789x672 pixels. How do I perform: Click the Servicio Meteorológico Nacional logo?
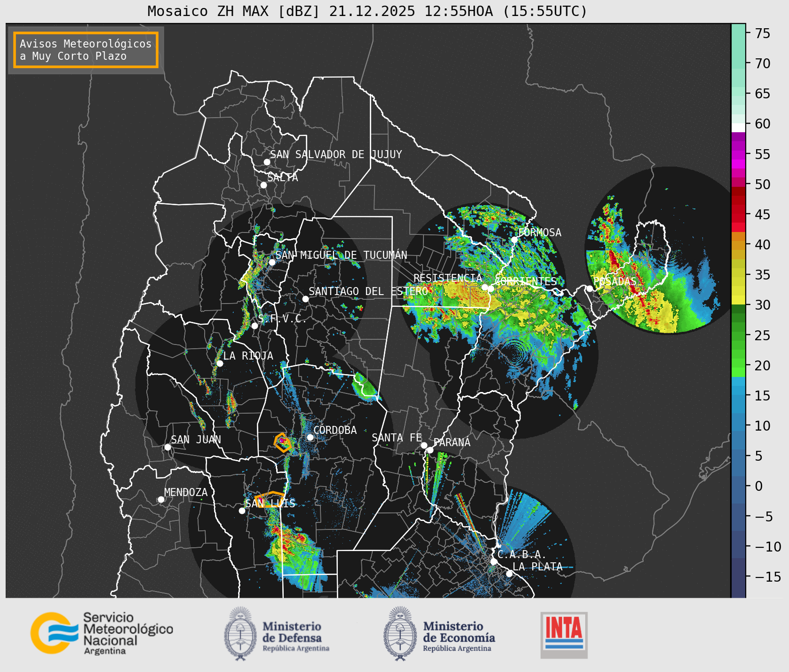(102, 633)
